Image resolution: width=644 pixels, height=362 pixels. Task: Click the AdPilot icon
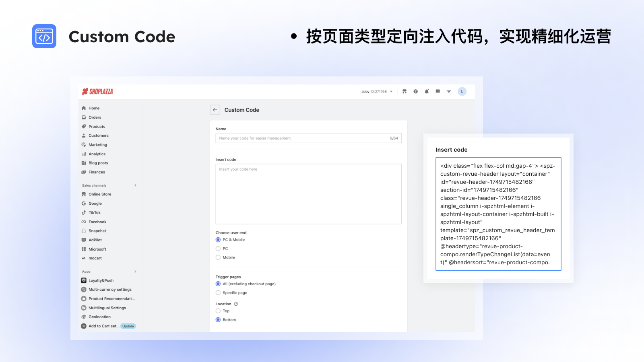[x=84, y=240]
